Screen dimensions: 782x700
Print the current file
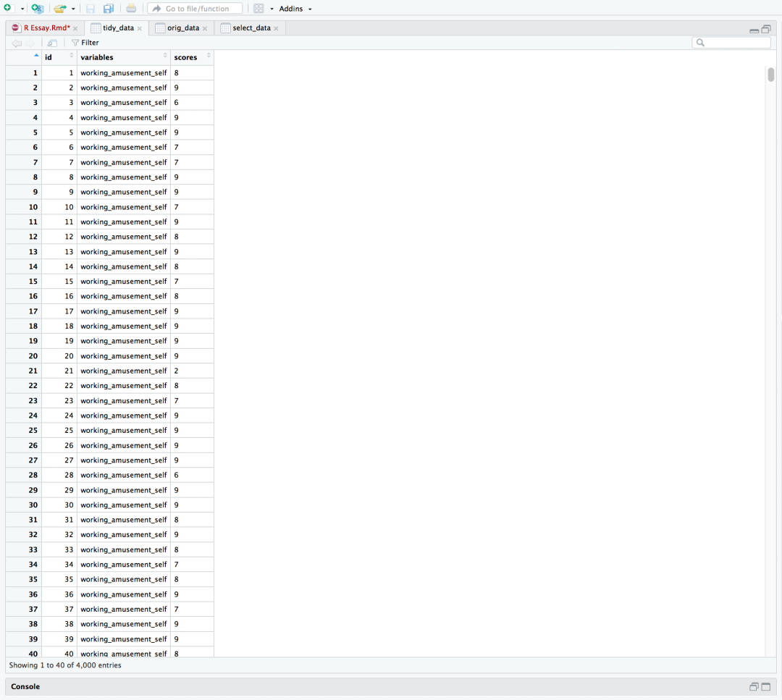(131, 9)
